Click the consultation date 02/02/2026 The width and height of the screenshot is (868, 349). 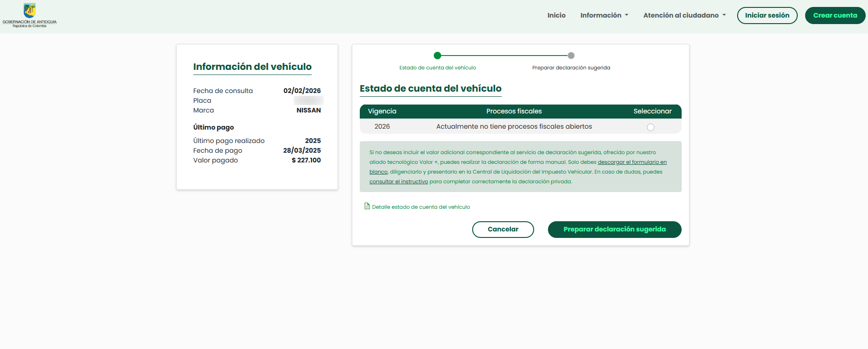click(302, 91)
